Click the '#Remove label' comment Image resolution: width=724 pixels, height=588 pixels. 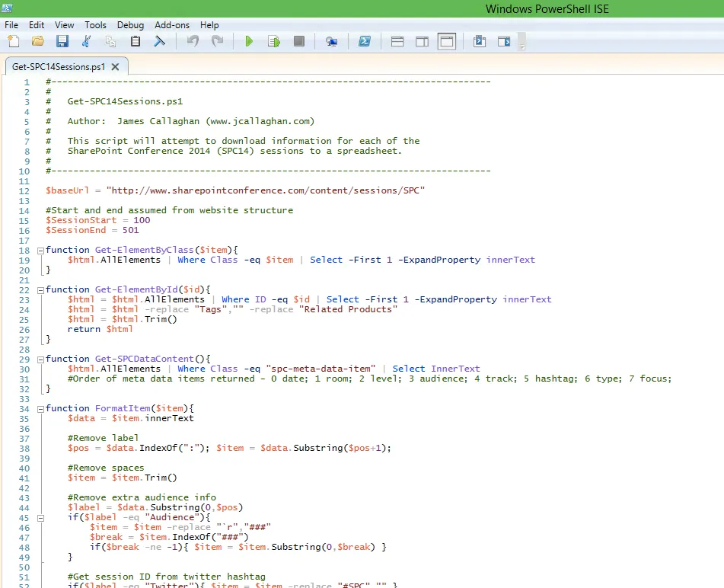(x=103, y=438)
